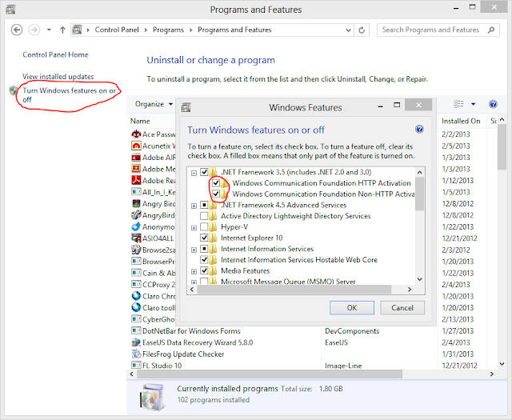Click programs list horizontal scrollbar
This screenshot has width=512, height=420.
pyautogui.click(x=270, y=374)
